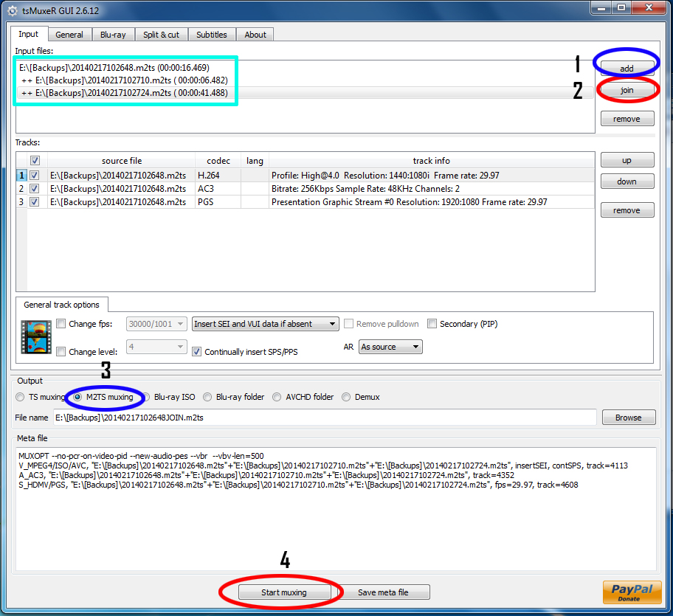673x616 pixels.
Task: Click inside the Meta file text area
Action: click(336, 509)
